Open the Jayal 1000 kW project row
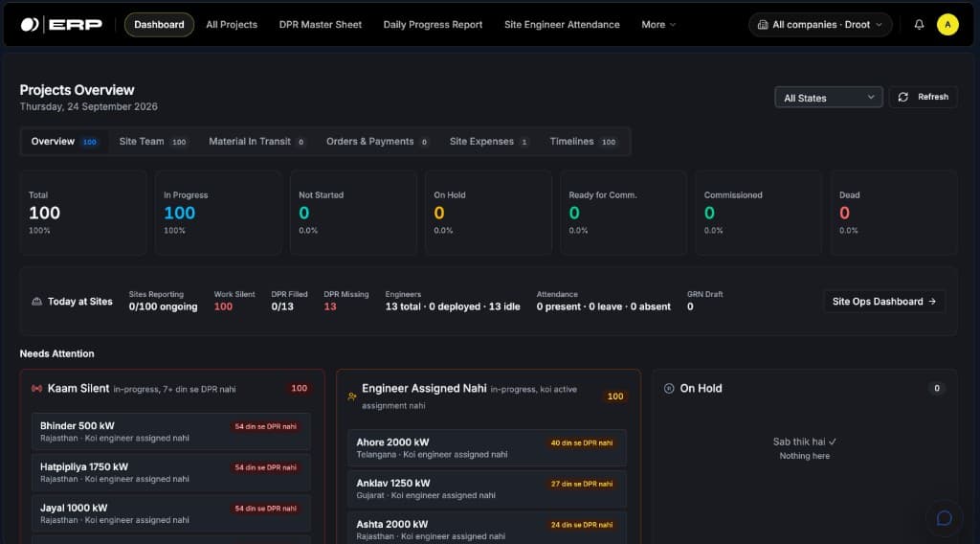 pyautogui.click(x=170, y=513)
